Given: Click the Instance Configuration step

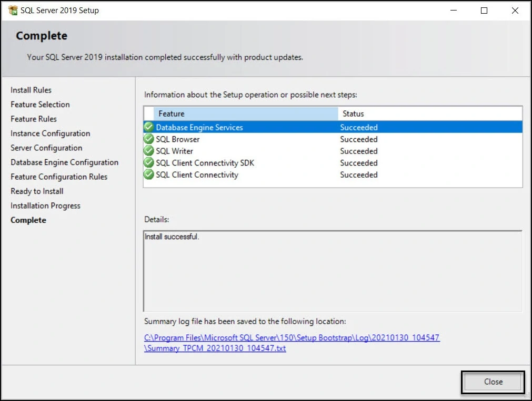Looking at the screenshot, I should [50, 133].
